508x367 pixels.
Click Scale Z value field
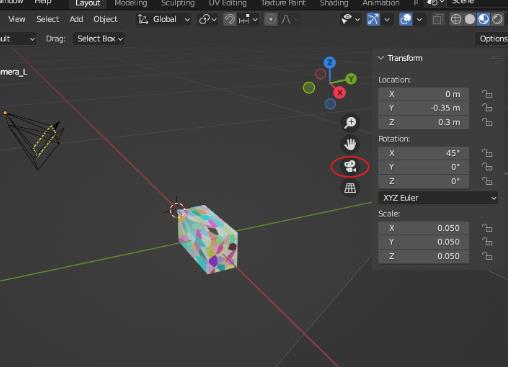[x=423, y=256]
